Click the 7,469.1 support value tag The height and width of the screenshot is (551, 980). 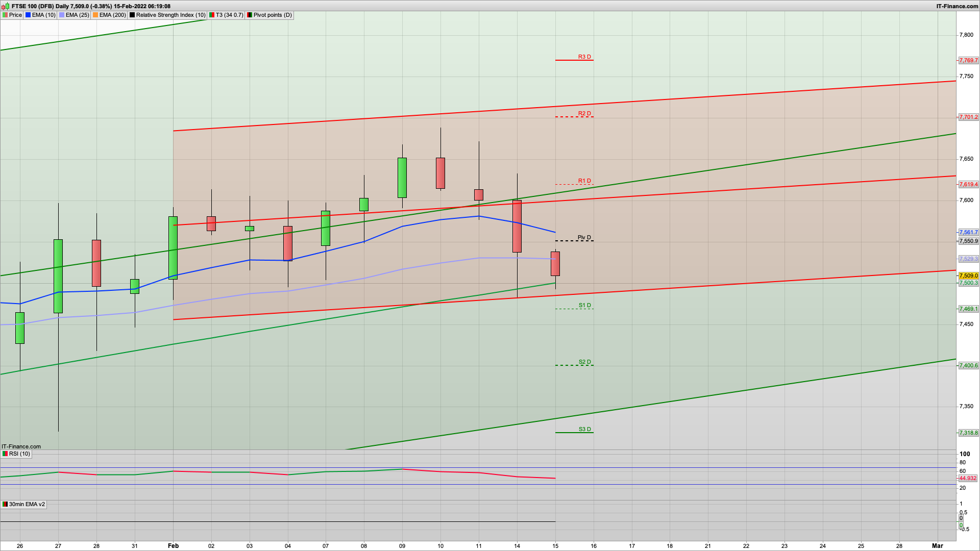968,309
